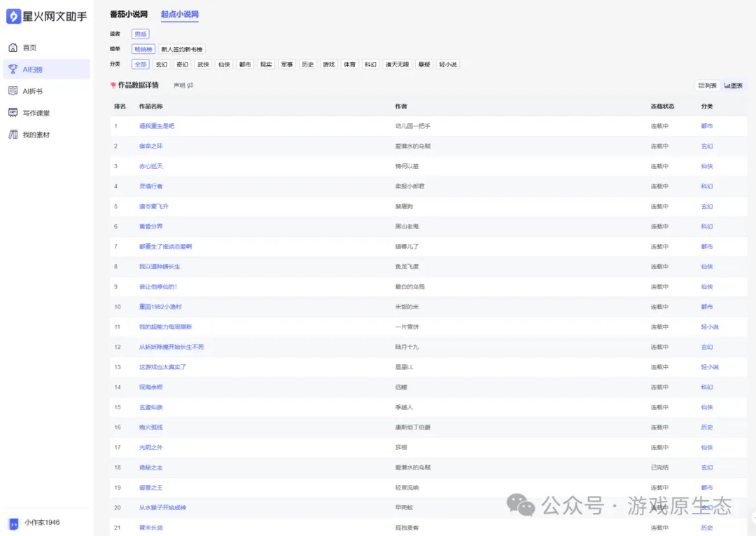
Task: Filter by 奇幻 category chip
Action: tap(182, 64)
